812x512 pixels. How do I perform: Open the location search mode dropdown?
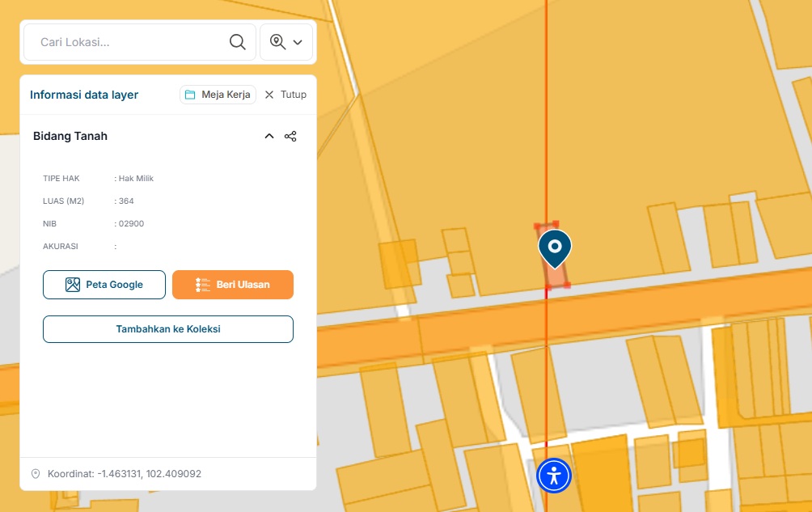(286, 42)
